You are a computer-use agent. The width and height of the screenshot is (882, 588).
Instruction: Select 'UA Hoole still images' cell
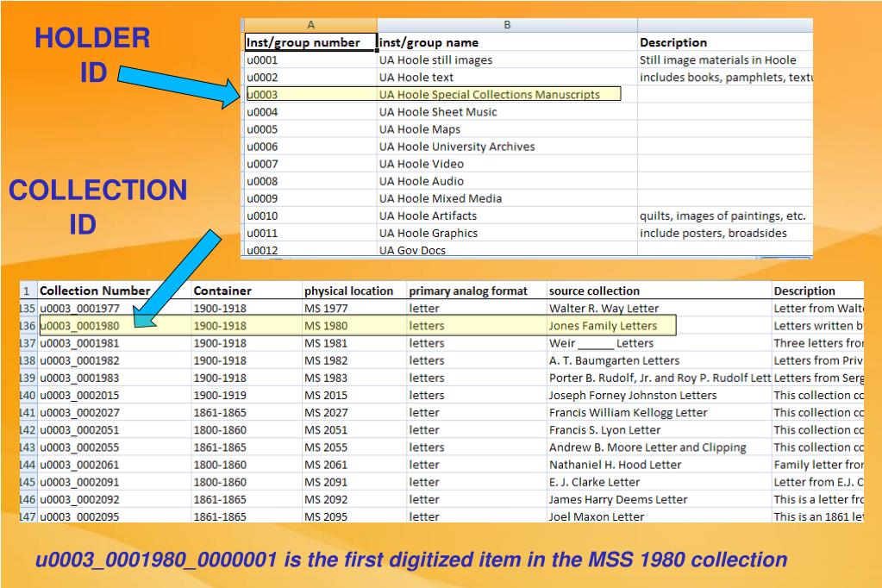click(507, 59)
